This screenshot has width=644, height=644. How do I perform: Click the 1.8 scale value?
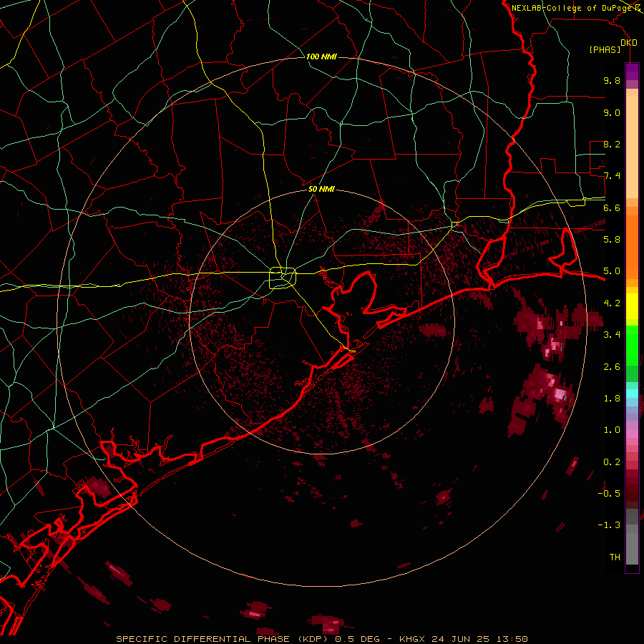612,399
